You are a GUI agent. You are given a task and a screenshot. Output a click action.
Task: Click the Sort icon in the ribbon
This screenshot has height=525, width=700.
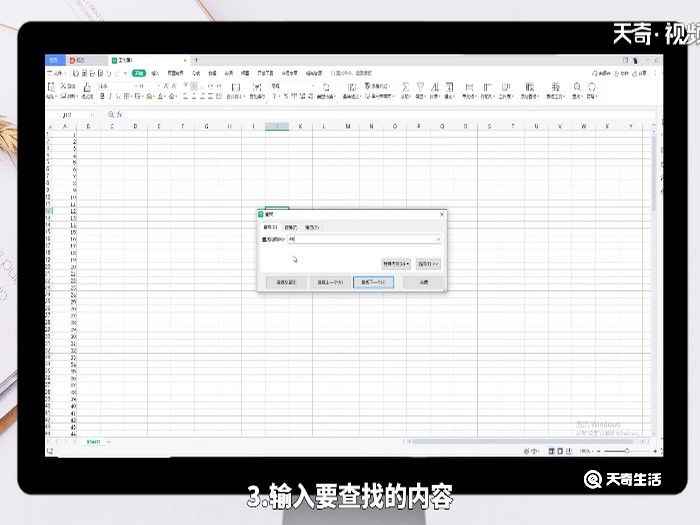(435, 87)
